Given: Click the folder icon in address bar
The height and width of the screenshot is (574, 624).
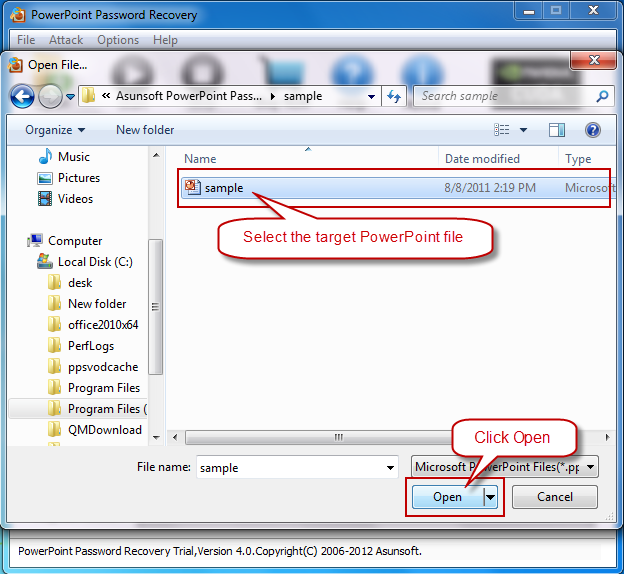Looking at the screenshot, I should (x=88, y=96).
